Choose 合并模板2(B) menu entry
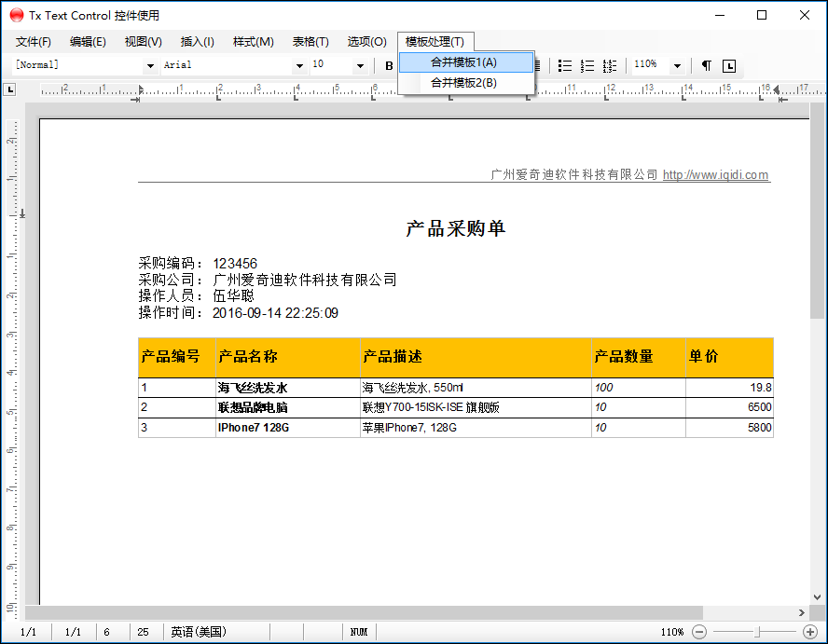This screenshot has height=644, width=828. (x=466, y=83)
